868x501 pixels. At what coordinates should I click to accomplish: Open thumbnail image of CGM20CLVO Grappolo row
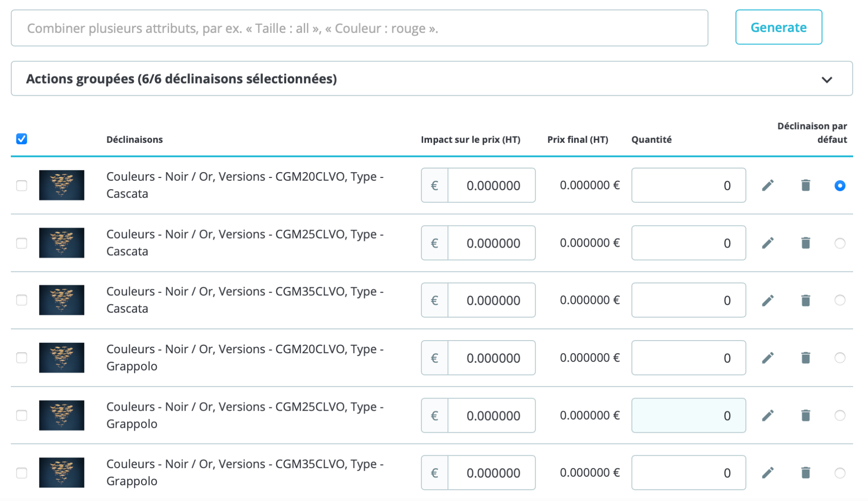pyautogui.click(x=61, y=358)
